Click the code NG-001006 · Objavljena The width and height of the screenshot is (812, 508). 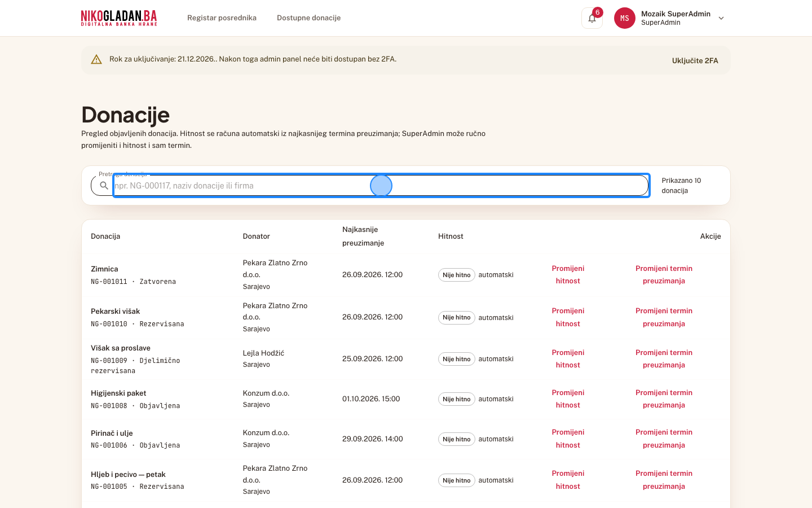tap(135, 445)
